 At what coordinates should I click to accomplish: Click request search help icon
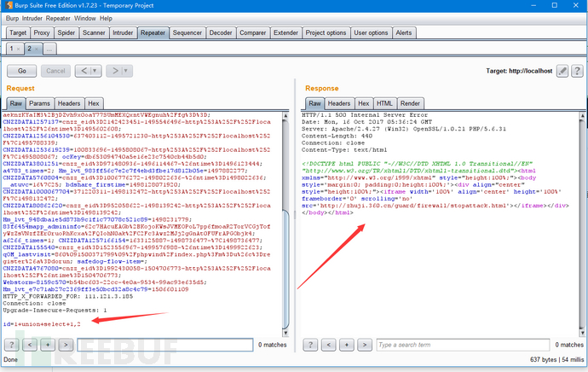coord(12,345)
